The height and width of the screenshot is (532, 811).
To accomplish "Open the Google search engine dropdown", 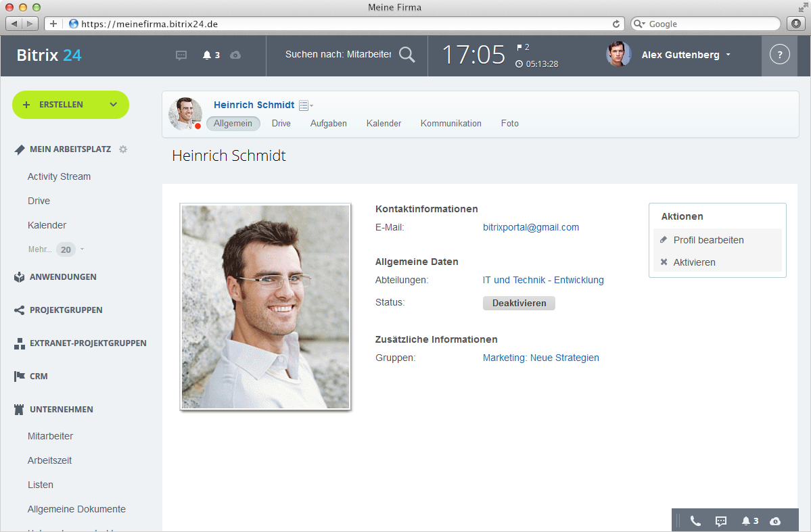I will 640,24.
